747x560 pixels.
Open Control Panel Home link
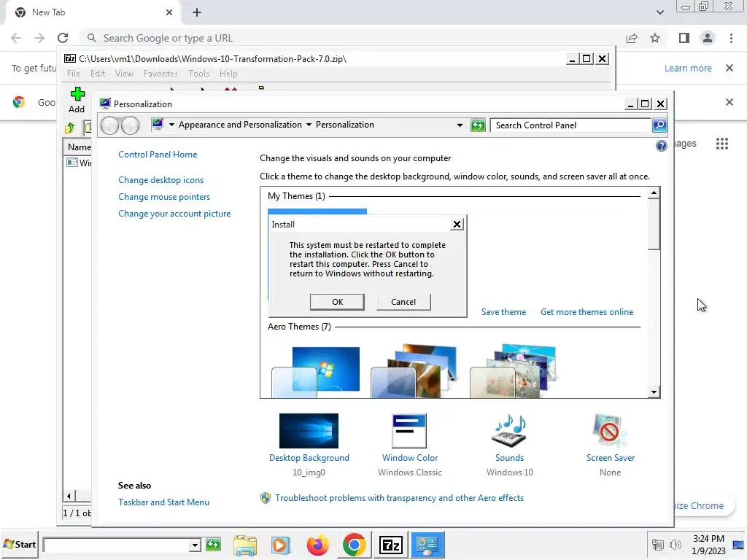coord(158,155)
